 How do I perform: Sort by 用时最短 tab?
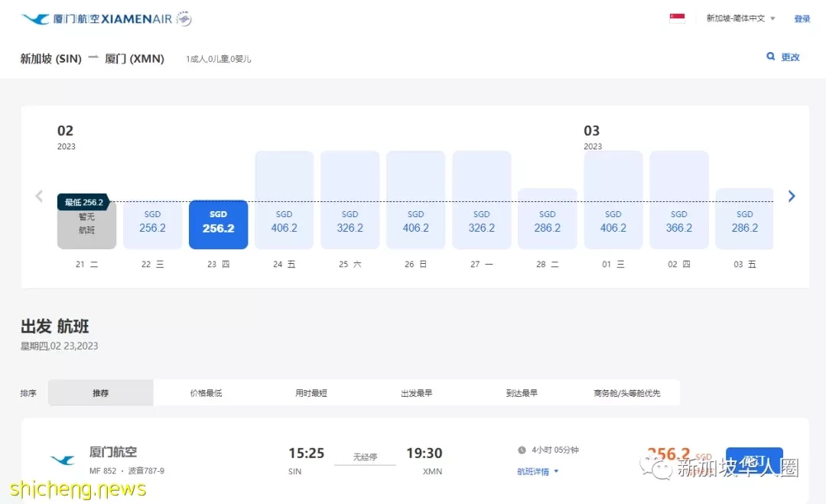311,393
